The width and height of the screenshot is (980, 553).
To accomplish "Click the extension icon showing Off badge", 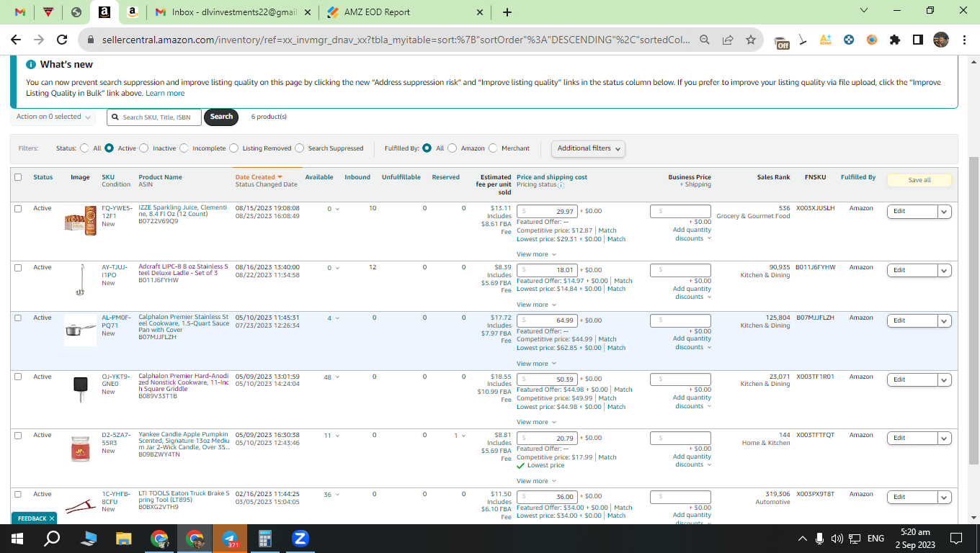I will pos(781,42).
